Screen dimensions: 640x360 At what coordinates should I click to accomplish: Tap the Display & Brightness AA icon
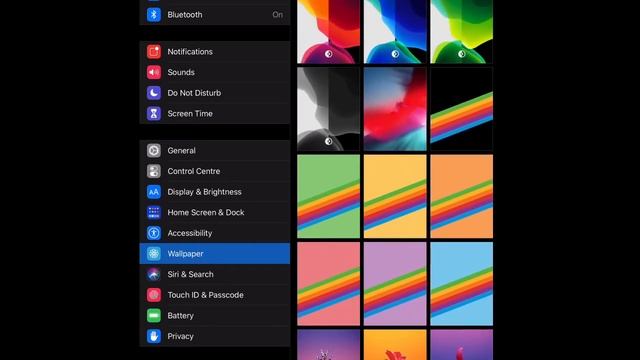click(x=154, y=192)
